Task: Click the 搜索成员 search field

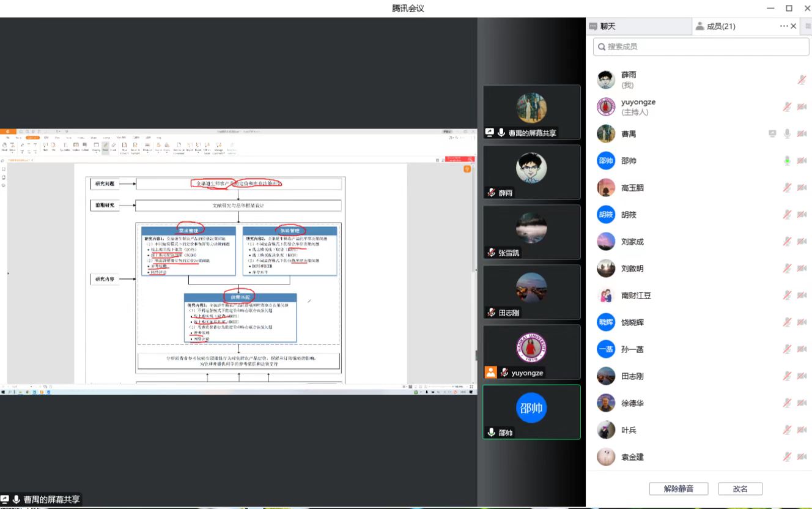Action: (x=701, y=46)
